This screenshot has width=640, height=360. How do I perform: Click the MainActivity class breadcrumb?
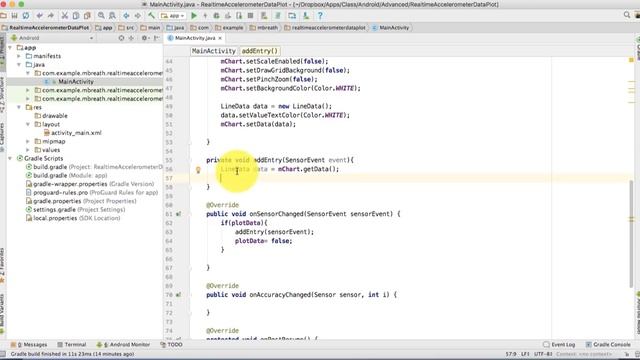391,28
